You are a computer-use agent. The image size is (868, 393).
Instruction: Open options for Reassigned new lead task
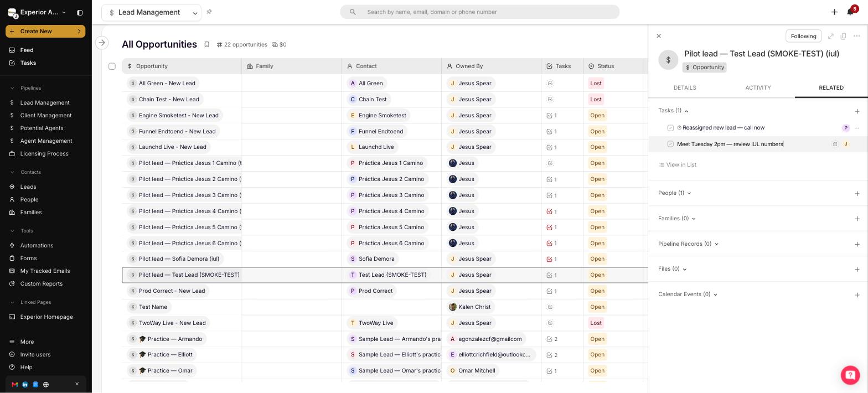tap(857, 128)
